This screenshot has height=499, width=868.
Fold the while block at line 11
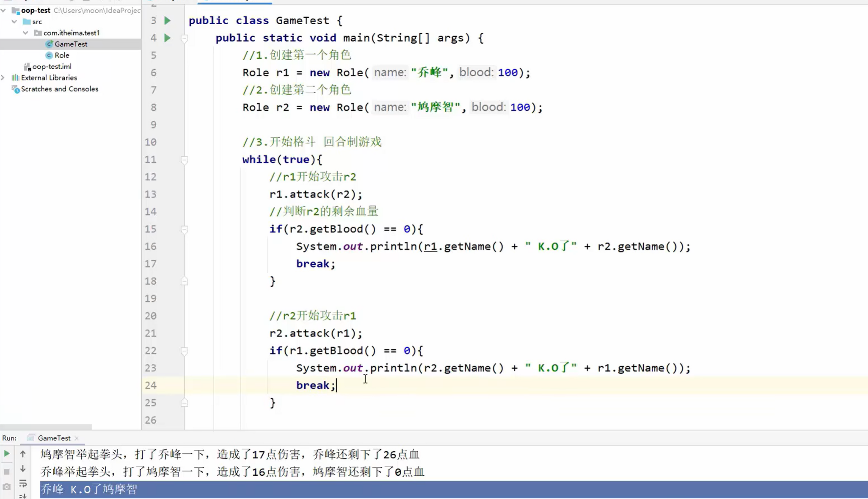(185, 161)
